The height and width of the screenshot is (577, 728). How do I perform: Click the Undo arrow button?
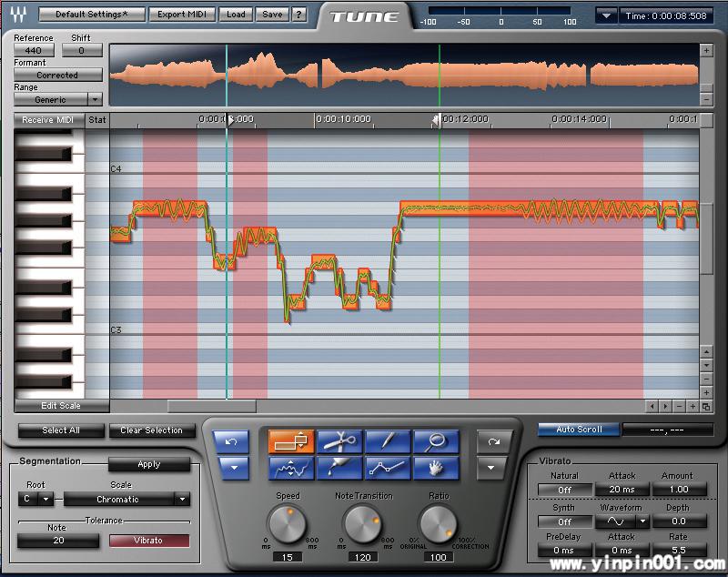coord(231,441)
